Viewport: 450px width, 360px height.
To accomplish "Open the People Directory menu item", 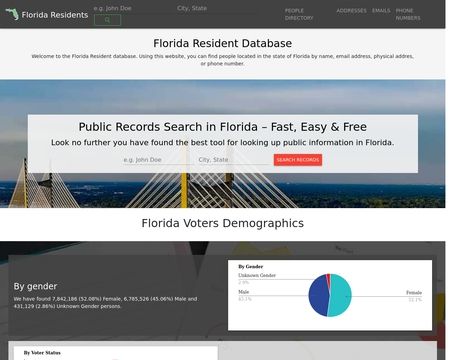I will click(x=299, y=14).
